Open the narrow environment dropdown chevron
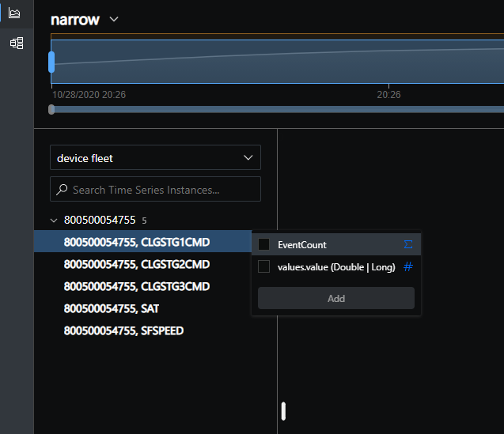504x434 pixels. pyautogui.click(x=114, y=19)
